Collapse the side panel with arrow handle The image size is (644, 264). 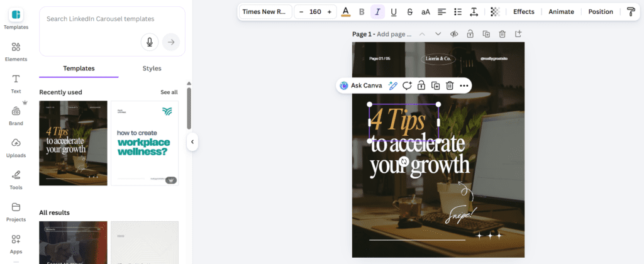[192, 142]
